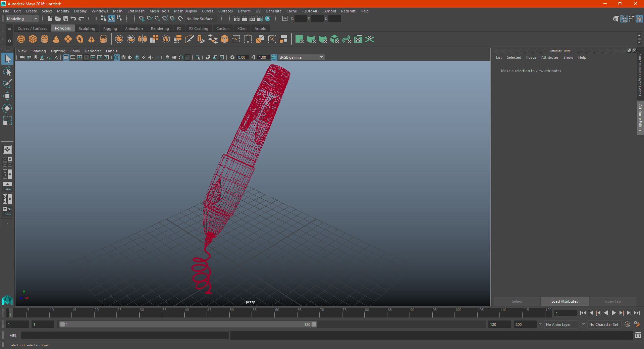
Task: Toggle smooth shade all in viewport
Action: click(124, 57)
